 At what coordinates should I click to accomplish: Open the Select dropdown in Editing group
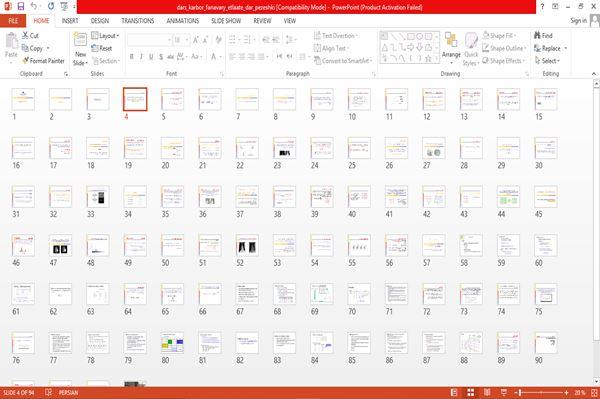tap(547, 61)
